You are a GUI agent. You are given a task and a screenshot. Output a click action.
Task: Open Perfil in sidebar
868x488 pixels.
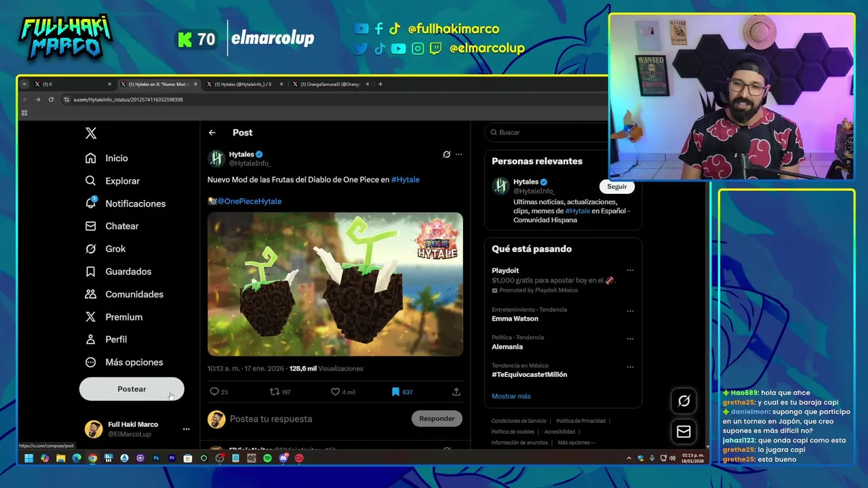pyautogui.click(x=106, y=340)
